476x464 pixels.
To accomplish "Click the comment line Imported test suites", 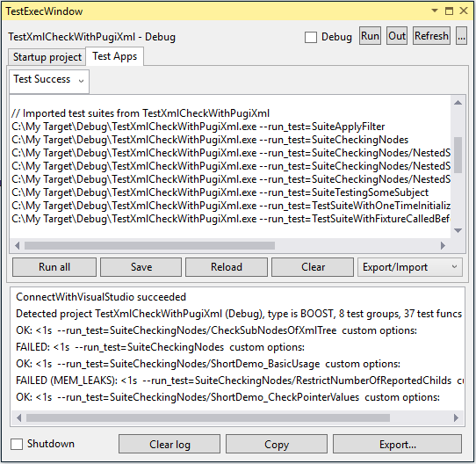I will tap(141, 113).
